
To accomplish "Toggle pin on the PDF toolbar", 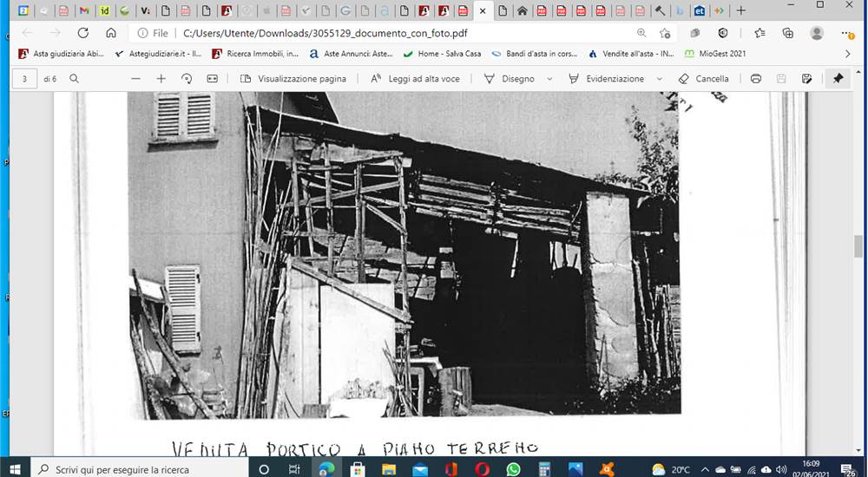I will [x=838, y=79].
